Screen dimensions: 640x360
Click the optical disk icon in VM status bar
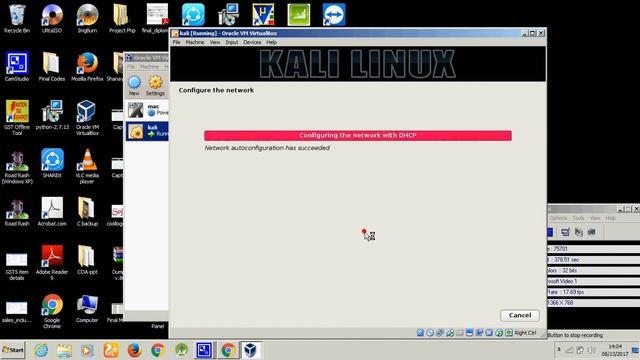(430, 333)
